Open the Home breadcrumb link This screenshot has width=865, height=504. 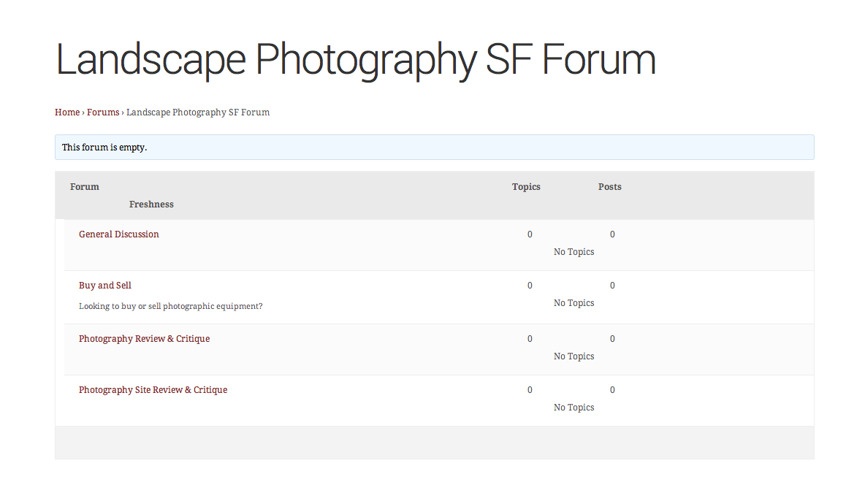click(67, 112)
